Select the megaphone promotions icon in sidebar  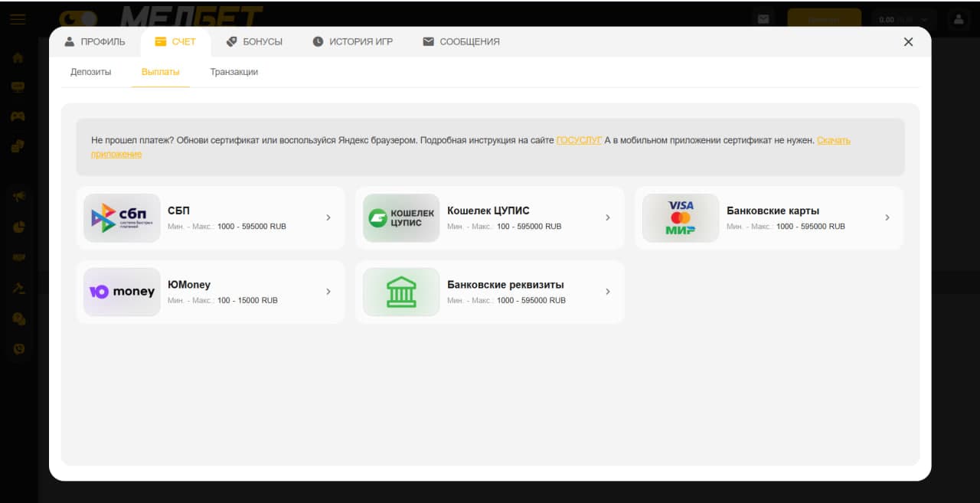click(x=18, y=197)
